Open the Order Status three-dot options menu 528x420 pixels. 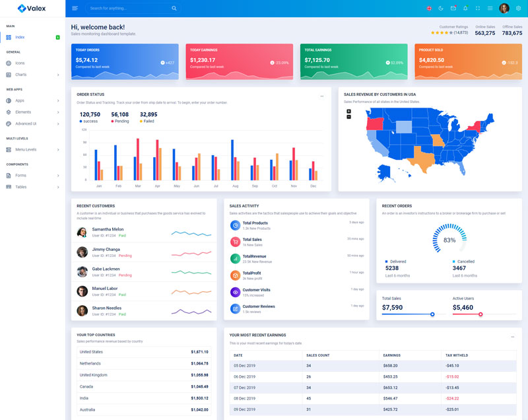click(322, 96)
